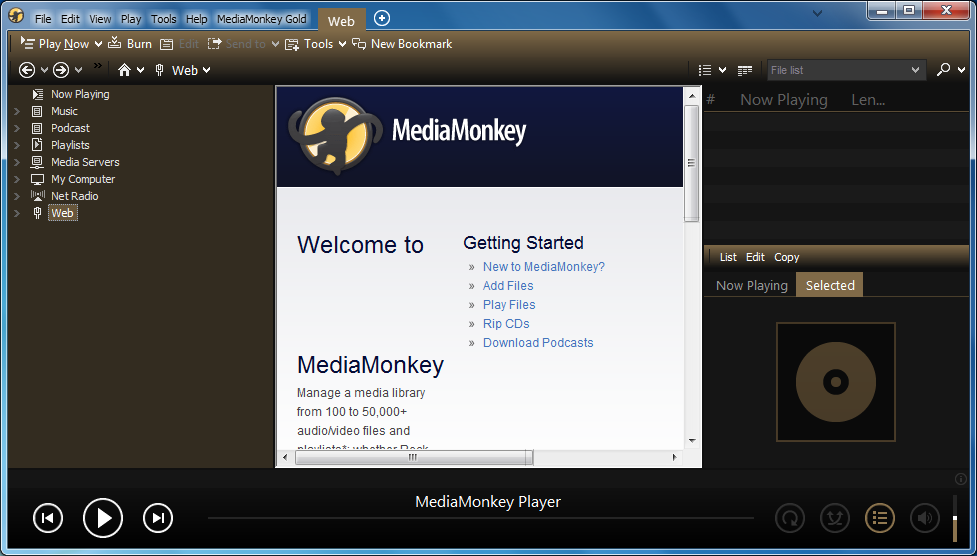Expand the Media Servers tree node

coord(17,162)
